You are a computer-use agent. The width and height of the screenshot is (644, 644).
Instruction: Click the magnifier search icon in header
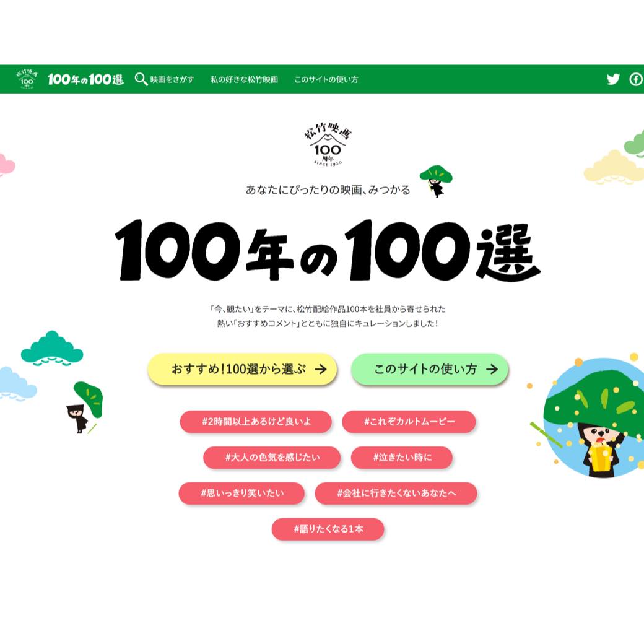pyautogui.click(x=141, y=79)
